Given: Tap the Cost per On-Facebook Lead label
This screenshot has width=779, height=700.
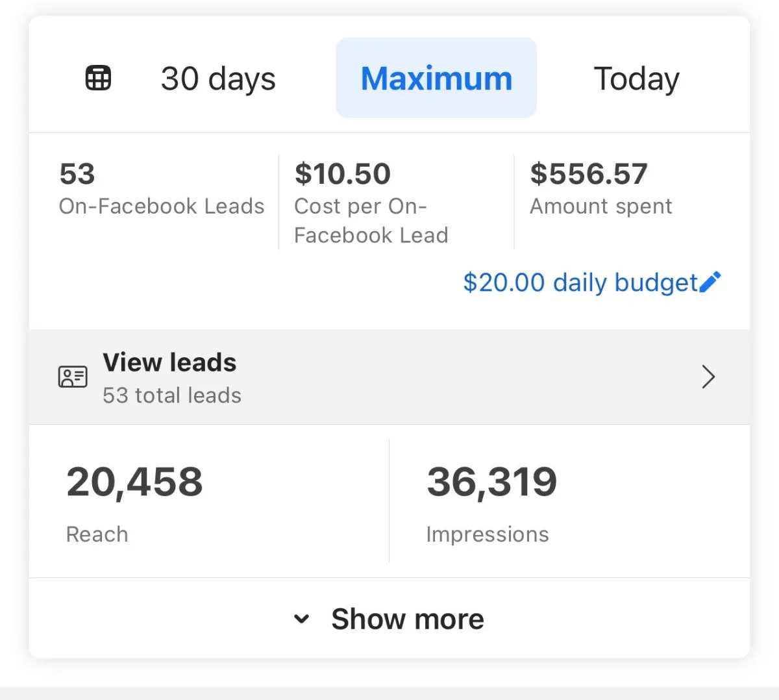Looking at the screenshot, I should coord(371,221).
